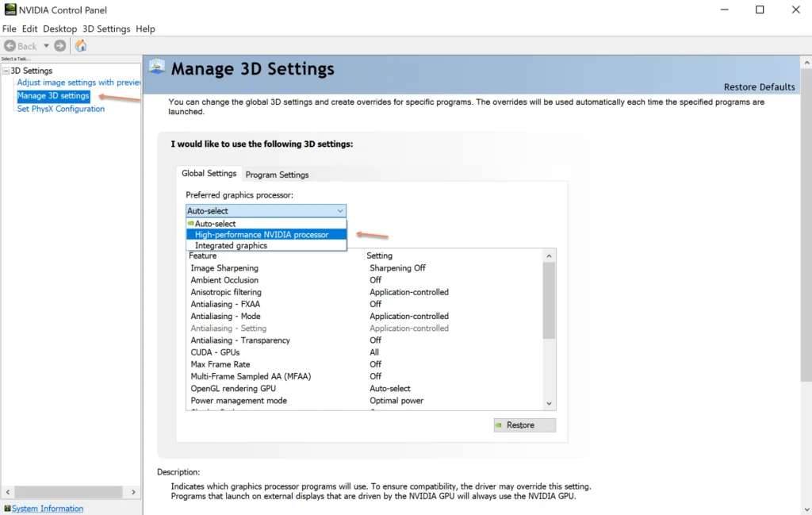Click the Restore button

[x=524, y=425]
